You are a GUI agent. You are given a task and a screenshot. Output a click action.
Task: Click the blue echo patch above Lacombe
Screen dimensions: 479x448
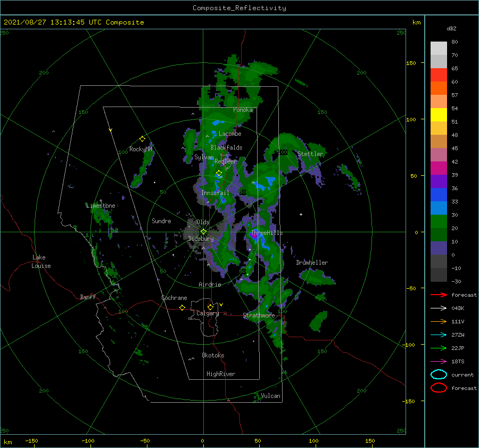[x=218, y=123]
